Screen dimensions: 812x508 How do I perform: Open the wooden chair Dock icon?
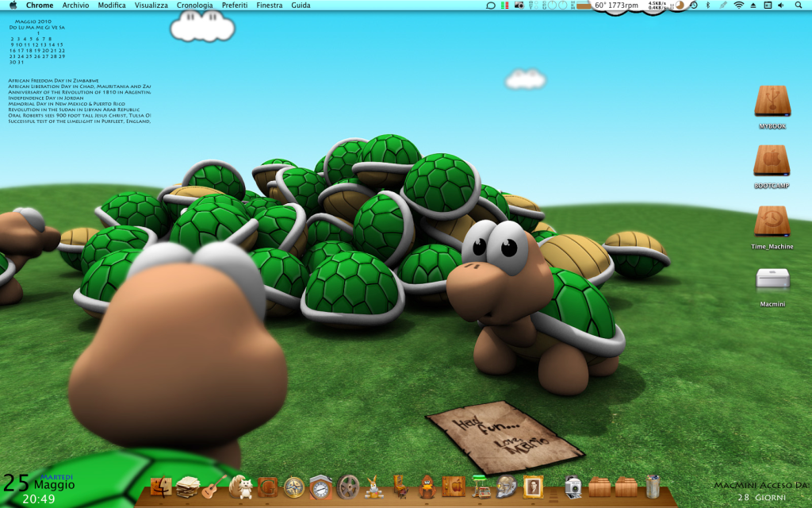point(400,487)
